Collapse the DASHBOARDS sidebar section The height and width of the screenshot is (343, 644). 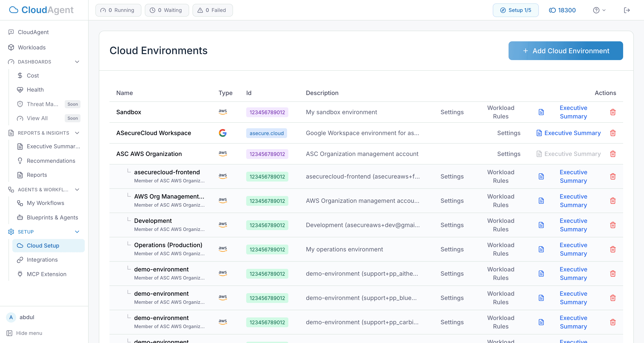[77, 62]
